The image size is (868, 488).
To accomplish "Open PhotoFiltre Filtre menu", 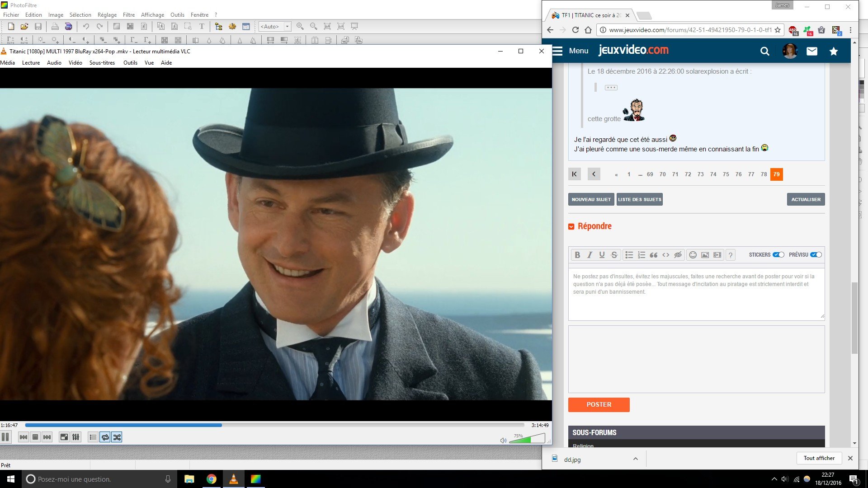I will (x=128, y=15).
